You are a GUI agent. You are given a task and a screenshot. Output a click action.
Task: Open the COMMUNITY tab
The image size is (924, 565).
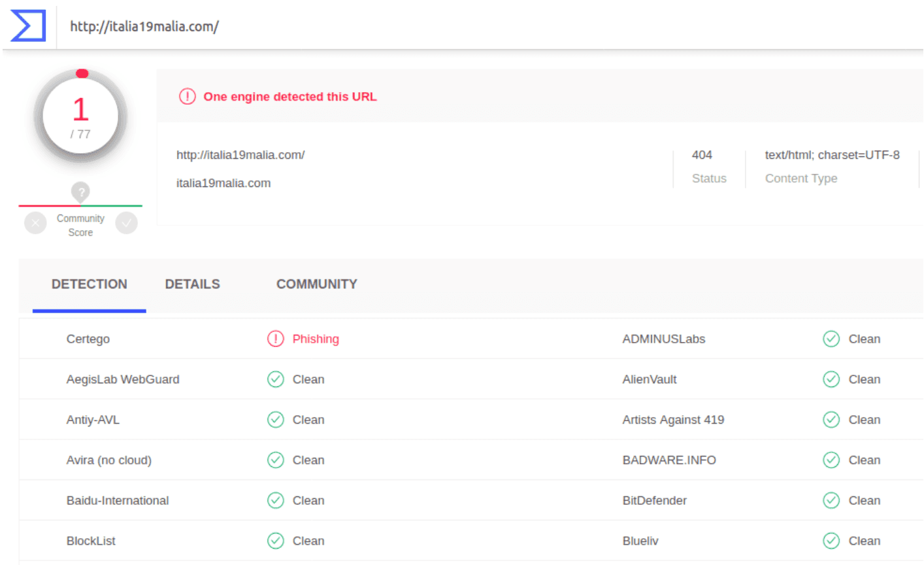(x=316, y=284)
